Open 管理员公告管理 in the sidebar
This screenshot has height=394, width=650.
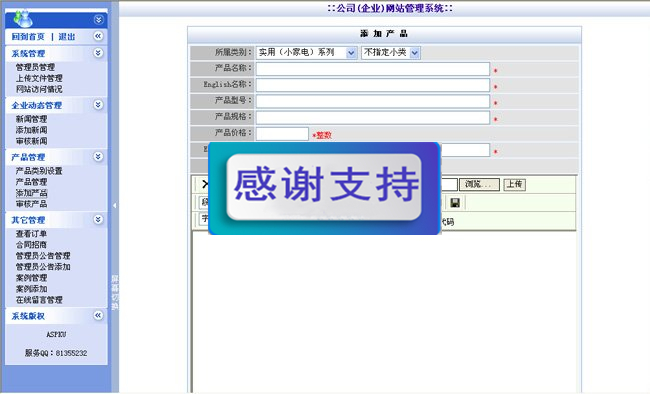point(43,255)
